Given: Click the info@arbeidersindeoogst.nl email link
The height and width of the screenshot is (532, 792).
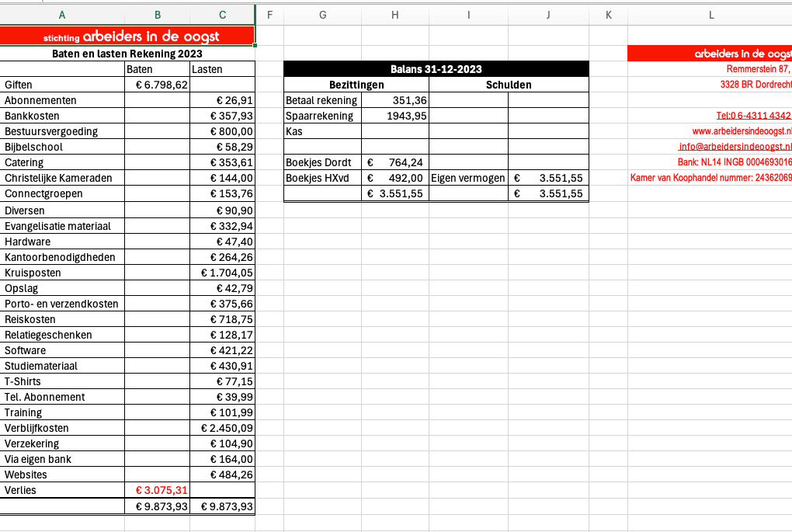Looking at the screenshot, I should tap(735, 147).
